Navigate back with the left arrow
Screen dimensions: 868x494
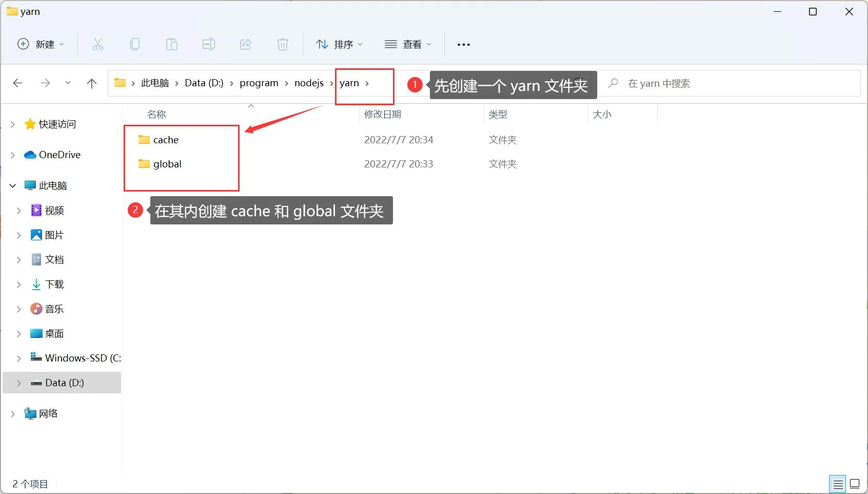tap(18, 83)
